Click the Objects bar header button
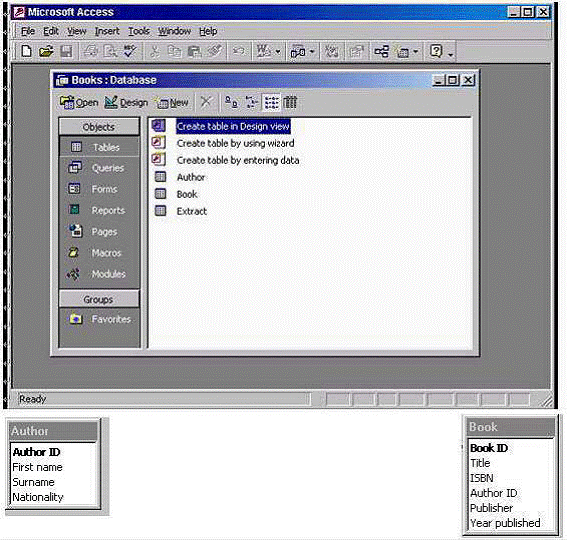The width and height of the screenshot is (567, 540). [x=99, y=127]
